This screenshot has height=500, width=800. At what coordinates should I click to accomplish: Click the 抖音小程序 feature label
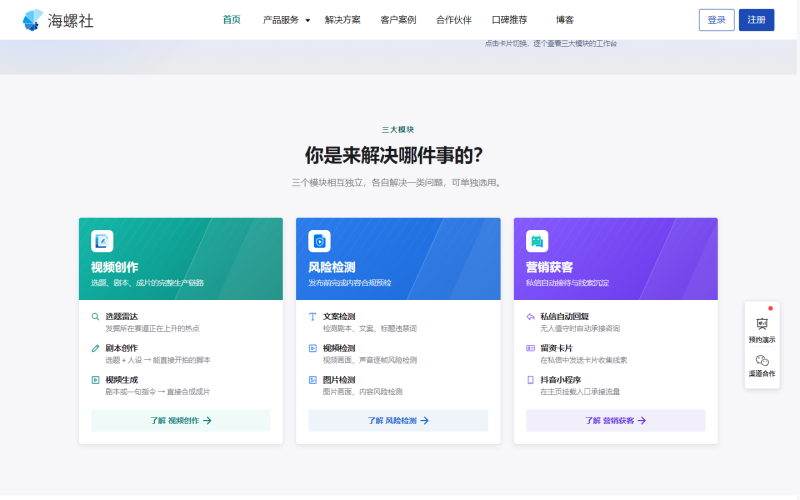561,380
